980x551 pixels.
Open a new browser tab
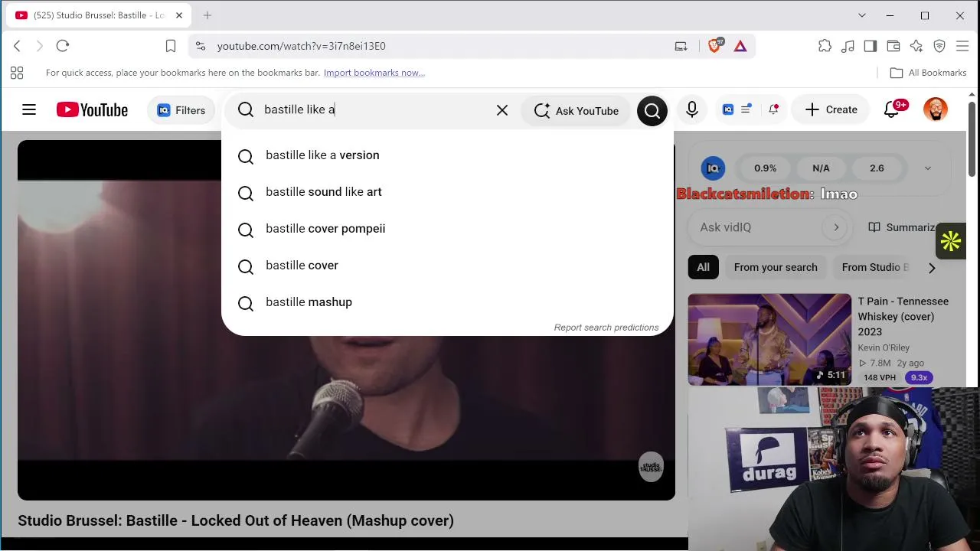point(207,15)
